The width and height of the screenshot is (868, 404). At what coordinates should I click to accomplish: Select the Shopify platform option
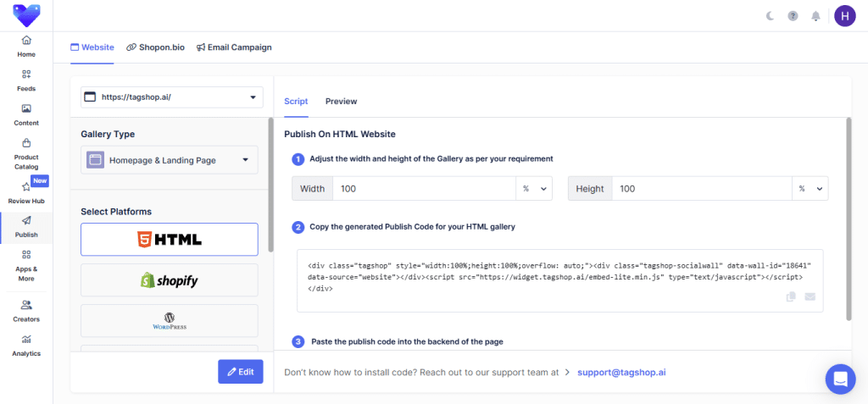pyautogui.click(x=169, y=279)
